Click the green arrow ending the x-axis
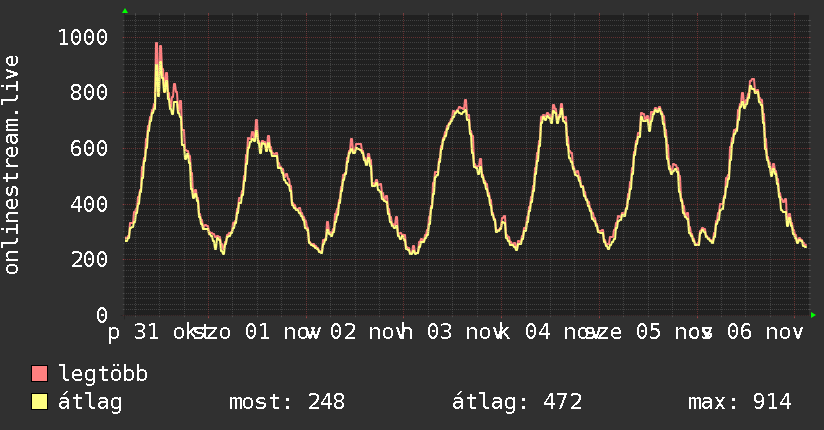 [813, 315]
